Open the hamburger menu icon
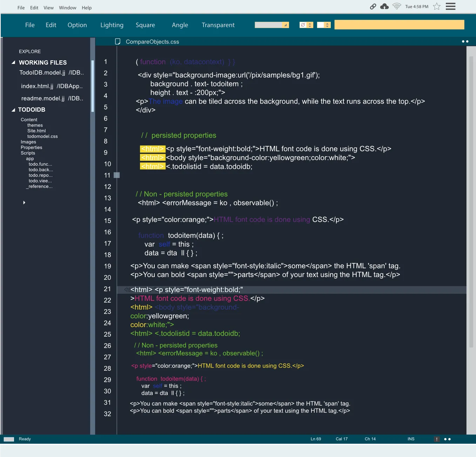Screen dimensions: 476x457 [450, 6]
